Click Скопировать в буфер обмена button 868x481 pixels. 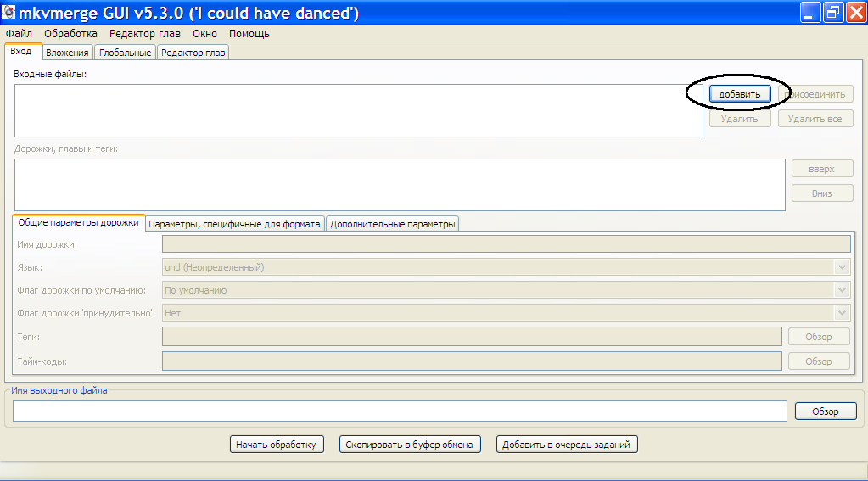pos(409,445)
